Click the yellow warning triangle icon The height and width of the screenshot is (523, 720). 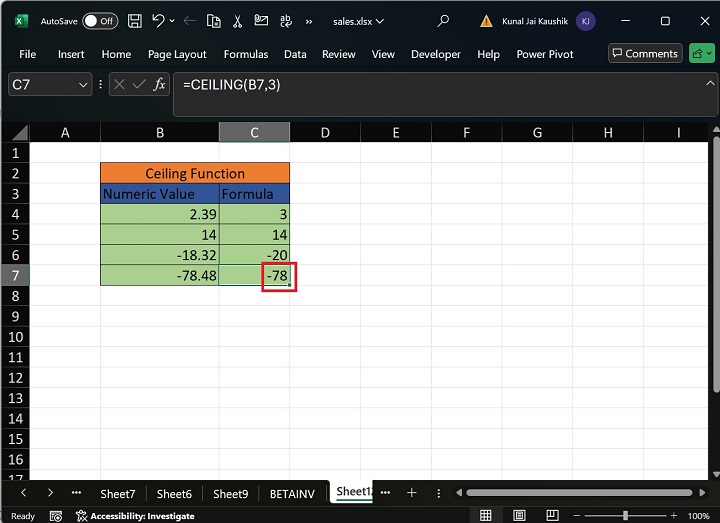click(x=486, y=21)
